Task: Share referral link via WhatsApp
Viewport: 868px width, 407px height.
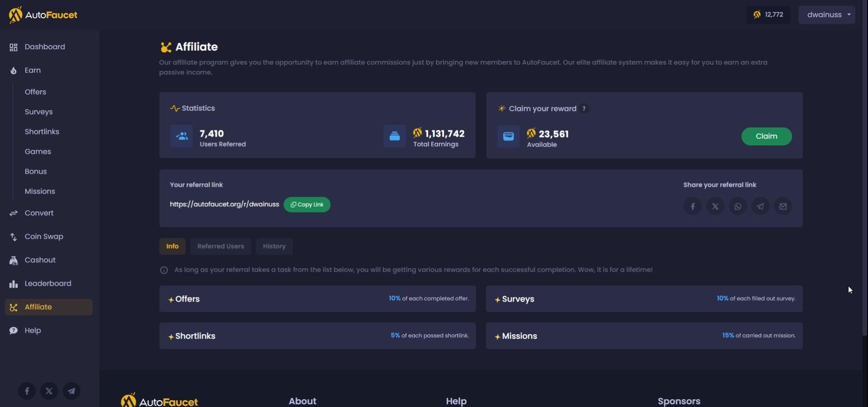Action: coord(738,206)
